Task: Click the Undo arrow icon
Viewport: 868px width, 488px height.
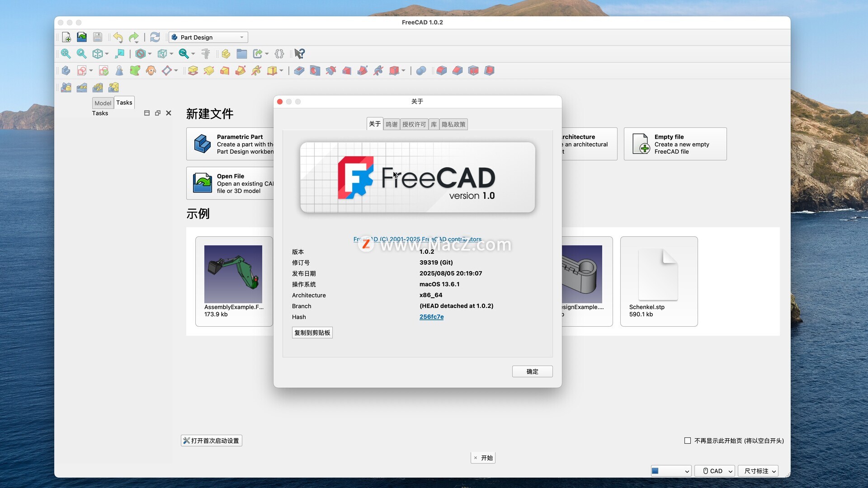Action: pos(118,37)
